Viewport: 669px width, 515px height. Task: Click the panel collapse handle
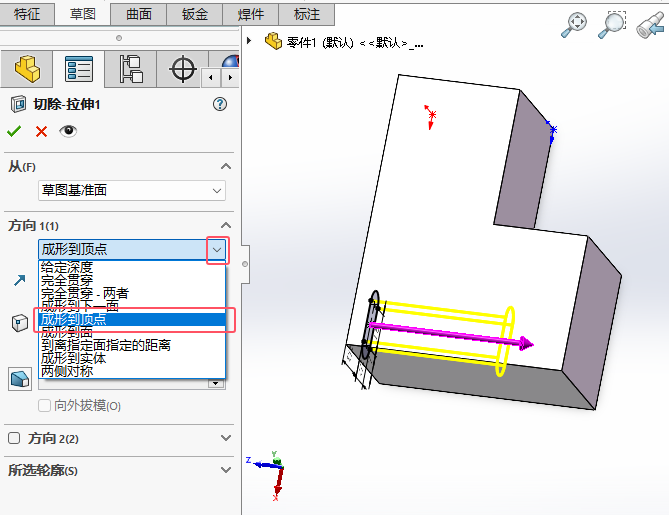[x=245, y=264]
